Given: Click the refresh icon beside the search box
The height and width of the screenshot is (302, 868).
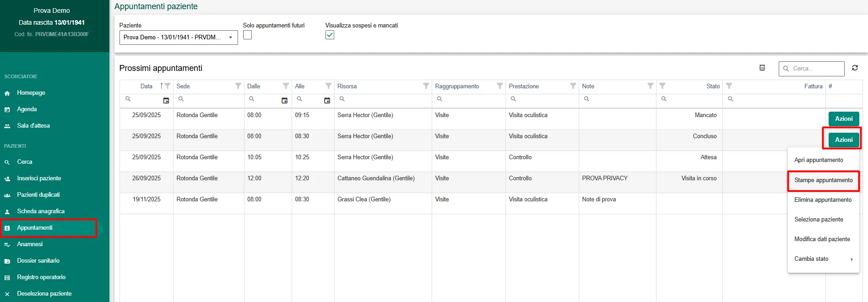Looking at the screenshot, I should tap(854, 68).
